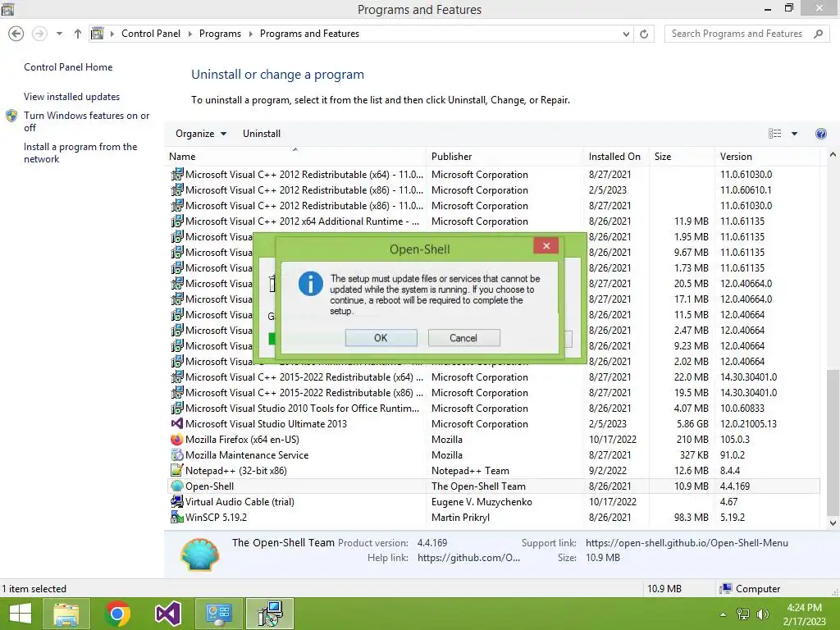Click version 14.30.30401.0 of x64 redistributable
The height and width of the screenshot is (630, 840).
[x=748, y=377]
